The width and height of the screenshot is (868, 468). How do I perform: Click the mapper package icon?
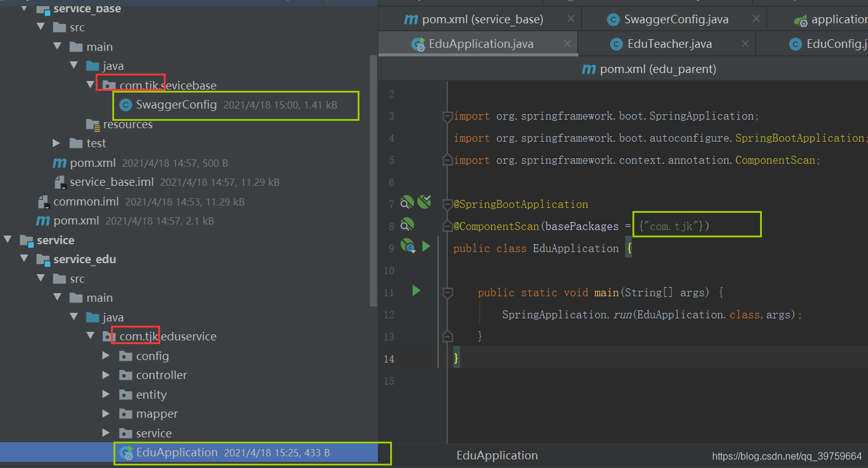tap(126, 413)
